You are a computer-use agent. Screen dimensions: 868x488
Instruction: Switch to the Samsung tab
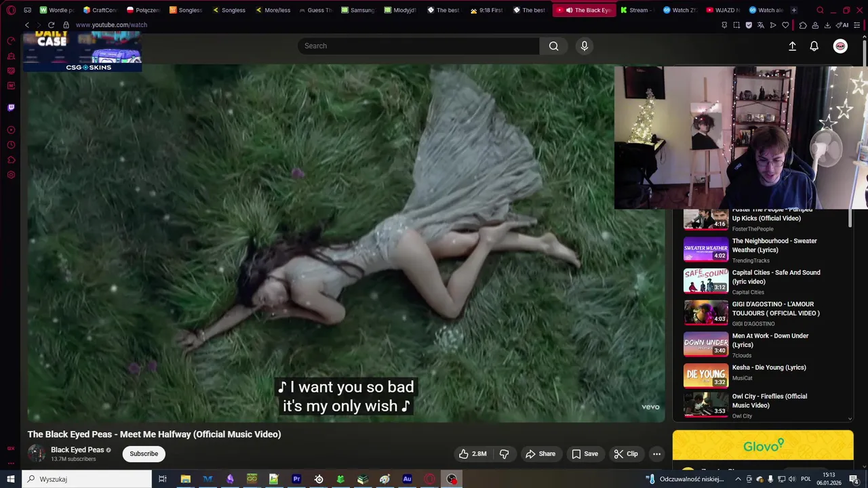358,10
